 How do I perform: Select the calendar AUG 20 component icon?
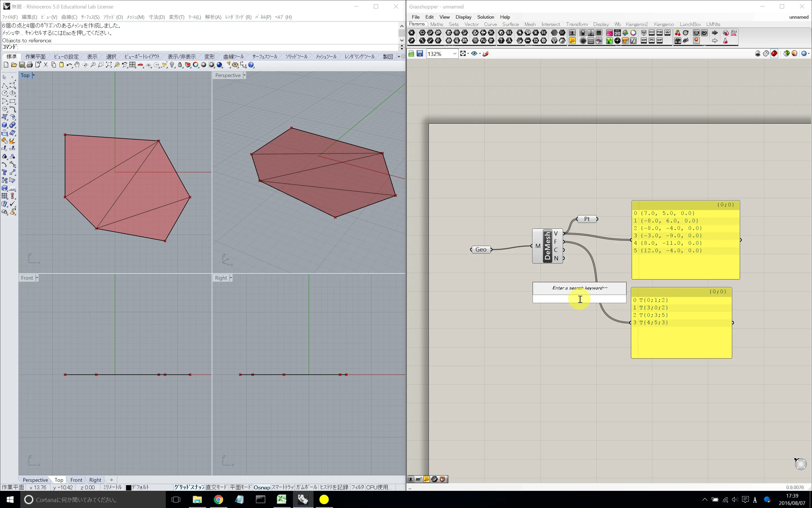pos(617,32)
